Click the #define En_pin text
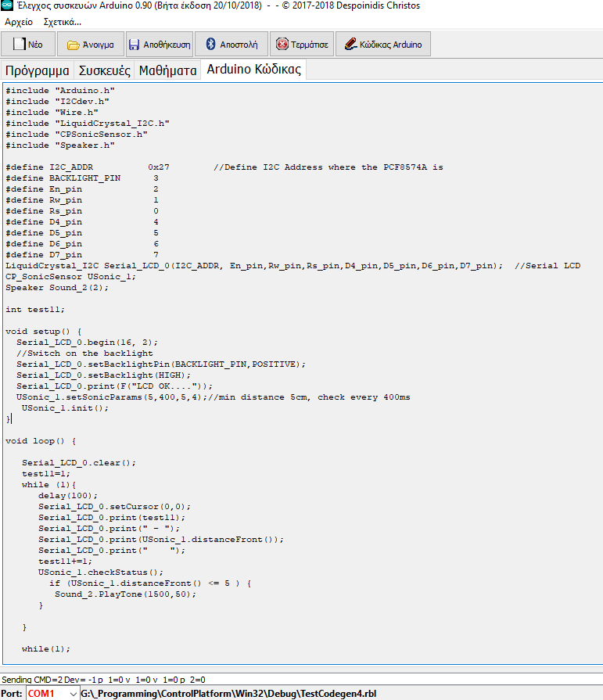603x700 pixels. [44, 188]
